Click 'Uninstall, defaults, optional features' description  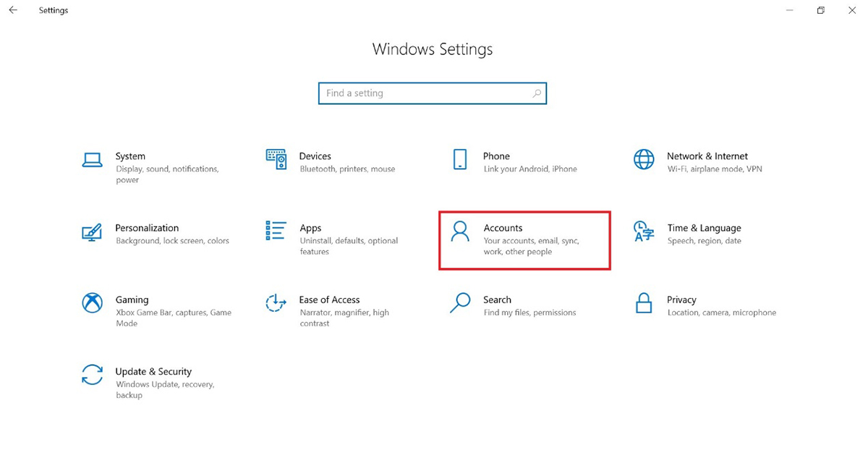(349, 246)
